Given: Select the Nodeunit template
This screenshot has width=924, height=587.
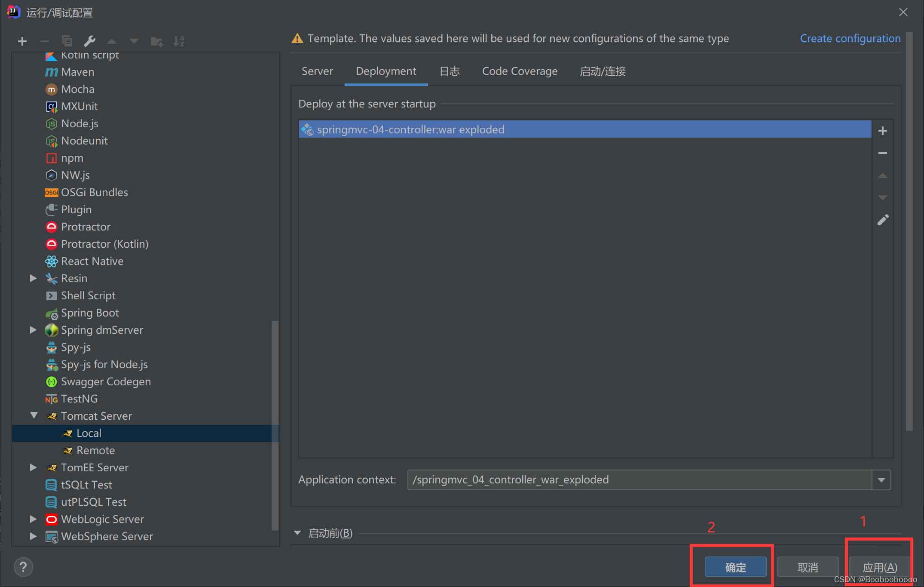Looking at the screenshot, I should point(84,141).
